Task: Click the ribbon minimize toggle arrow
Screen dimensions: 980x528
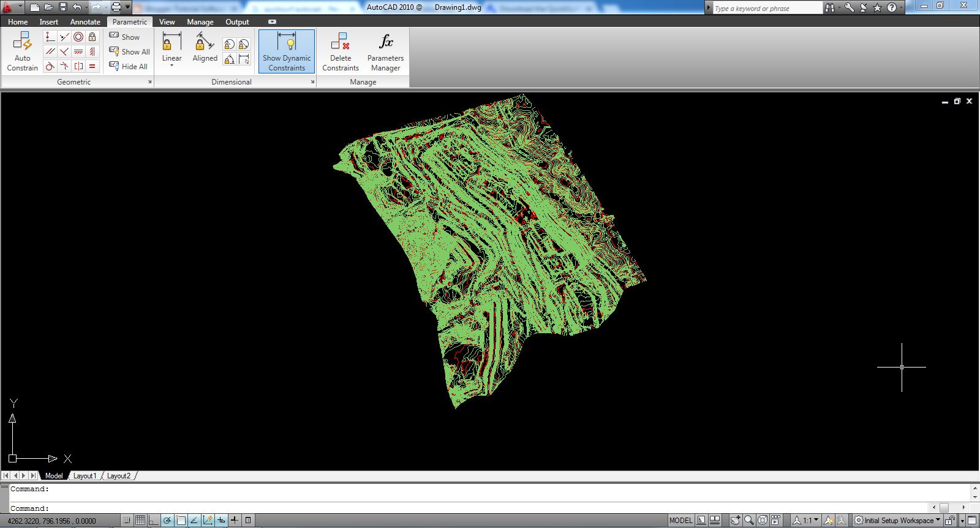Action: click(272, 22)
